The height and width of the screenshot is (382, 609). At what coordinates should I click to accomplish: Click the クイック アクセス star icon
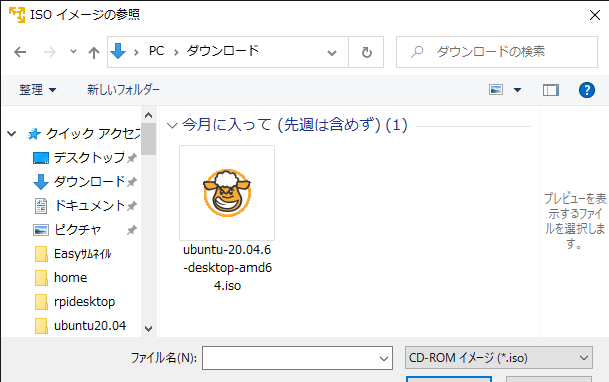click(x=34, y=134)
